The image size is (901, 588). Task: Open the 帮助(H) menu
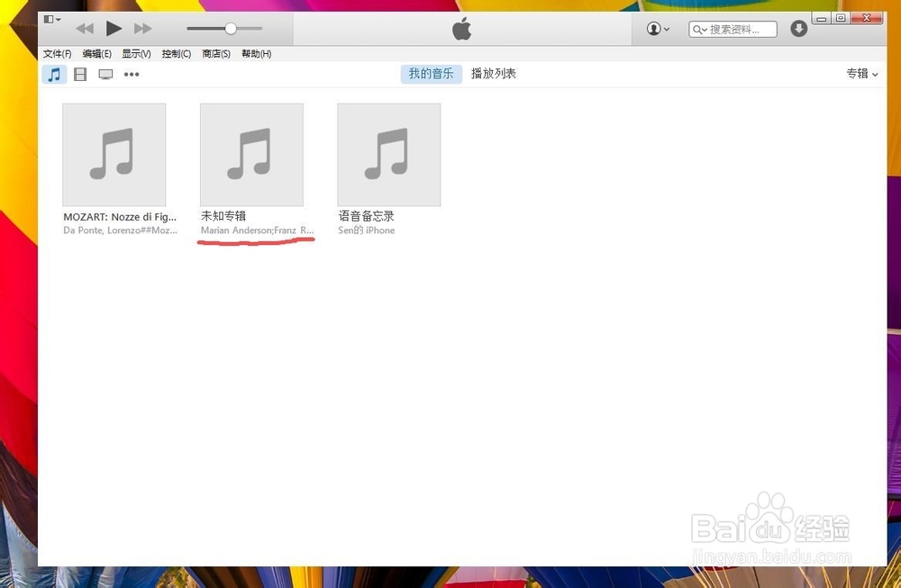pos(257,53)
